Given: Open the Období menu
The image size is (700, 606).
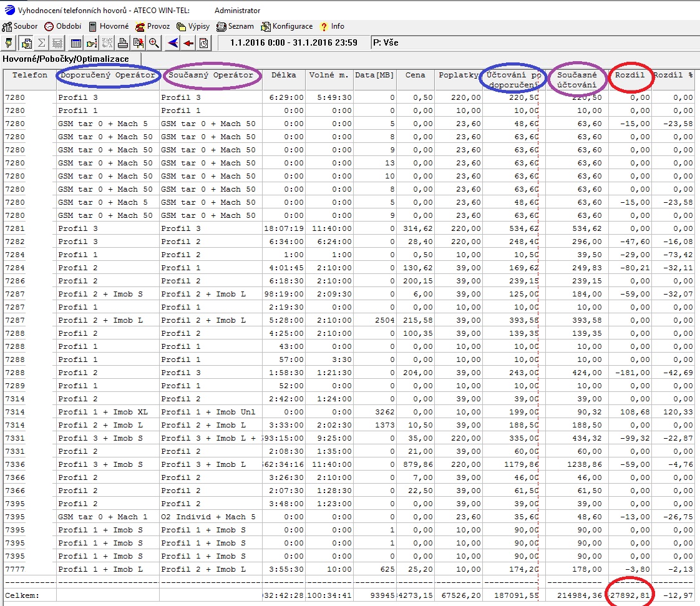Looking at the screenshot, I should pos(63,26).
